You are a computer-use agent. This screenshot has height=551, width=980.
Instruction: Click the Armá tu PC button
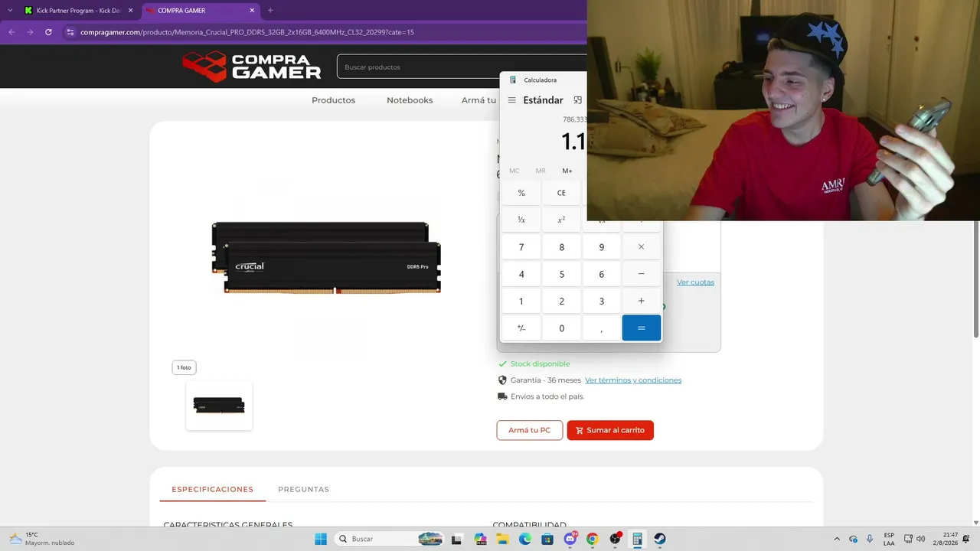[x=530, y=430]
